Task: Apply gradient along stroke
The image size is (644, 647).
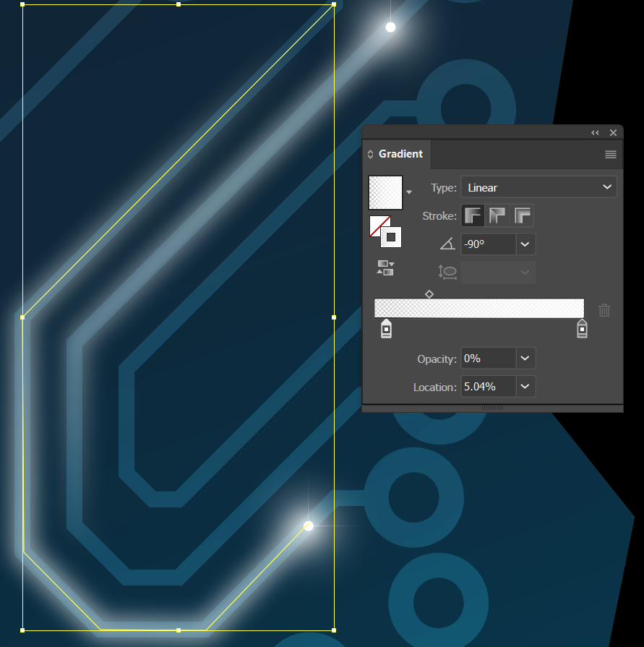Action: [497, 215]
